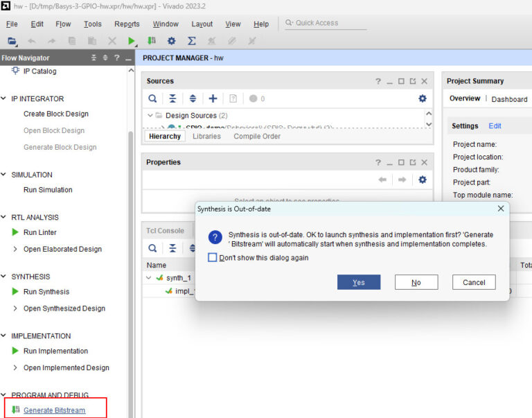The image size is (532, 418).
Task: Expand Open Implemented Design entry
Action: [15, 367]
